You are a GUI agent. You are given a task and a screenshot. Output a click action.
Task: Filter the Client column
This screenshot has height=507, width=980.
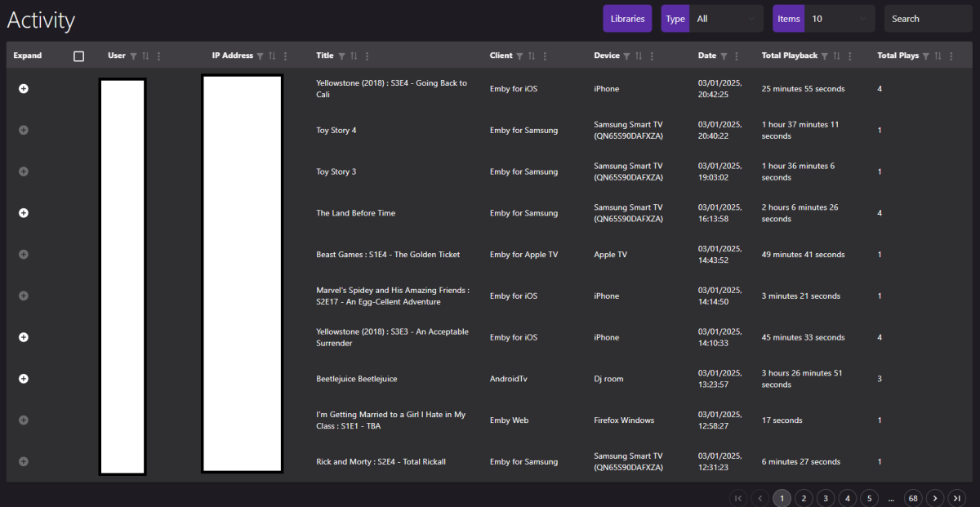[x=519, y=56]
